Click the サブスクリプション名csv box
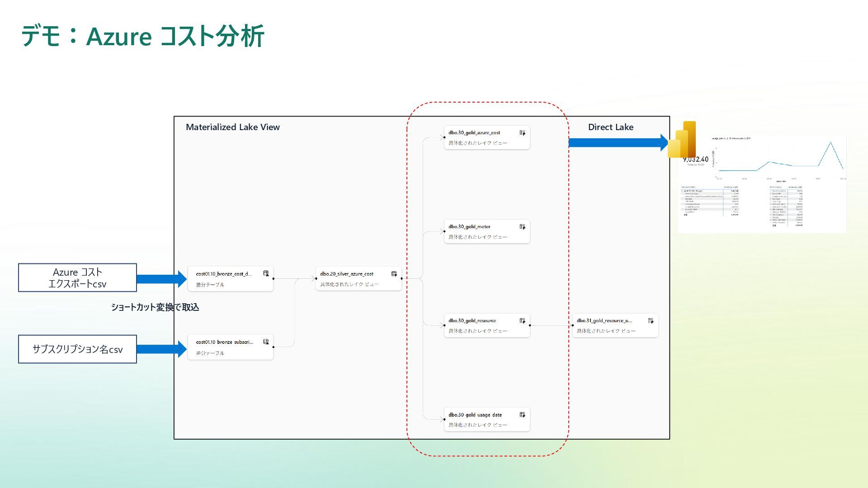The width and height of the screenshot is (868, 488). [x=77, y=349]
